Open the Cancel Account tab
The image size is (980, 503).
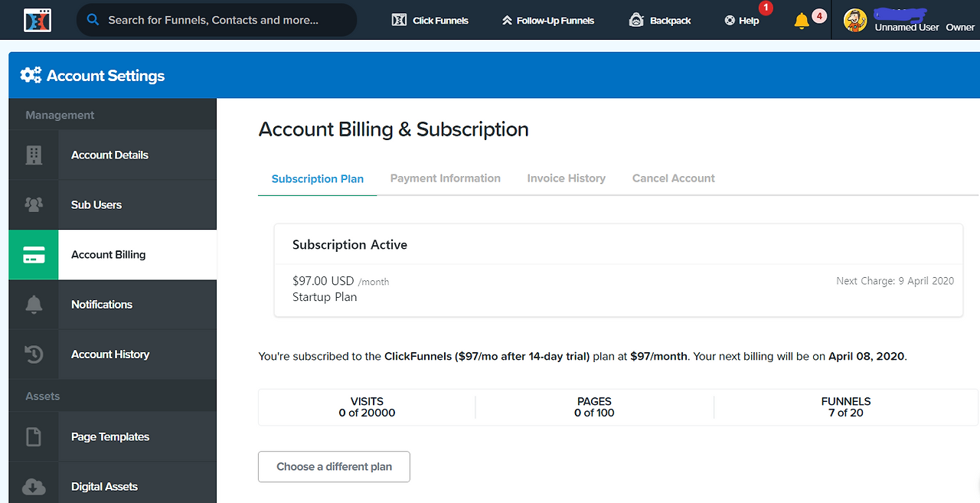tap(674, 178)
